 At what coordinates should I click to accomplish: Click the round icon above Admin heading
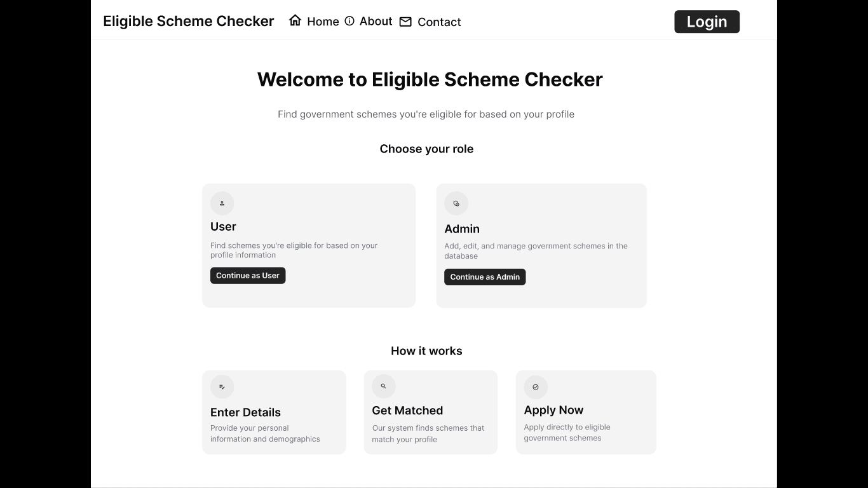pos(456,204)
